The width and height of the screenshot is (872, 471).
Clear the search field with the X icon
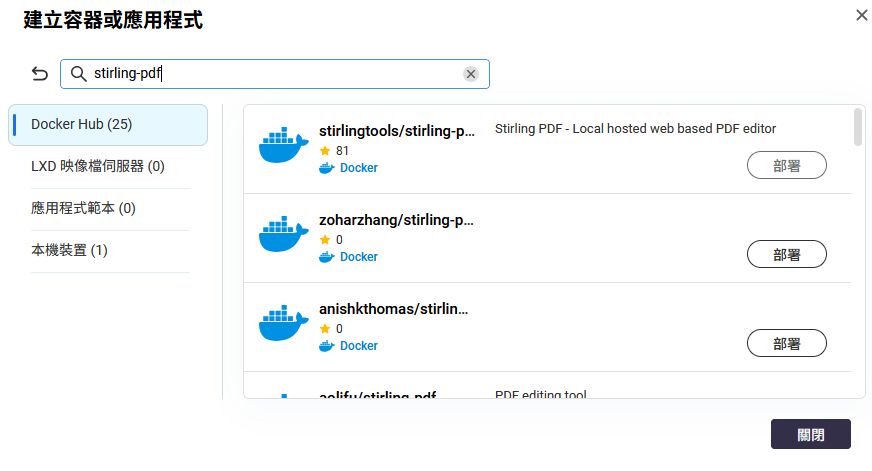point(471,74)
